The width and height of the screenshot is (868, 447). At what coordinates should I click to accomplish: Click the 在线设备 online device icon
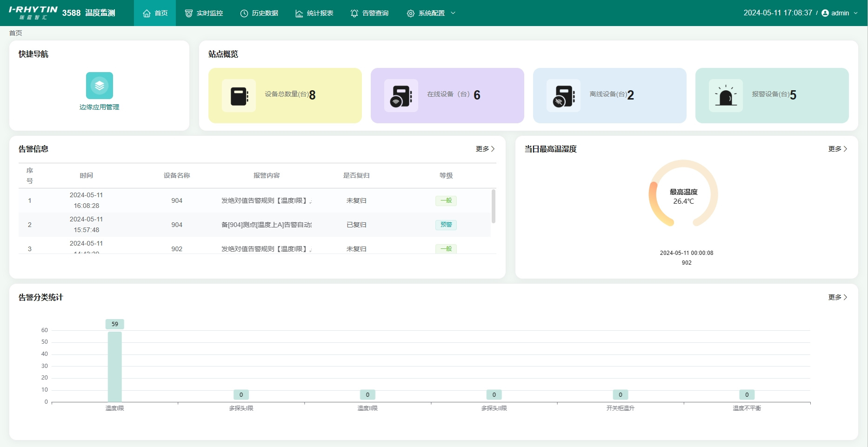coord(401,96)
